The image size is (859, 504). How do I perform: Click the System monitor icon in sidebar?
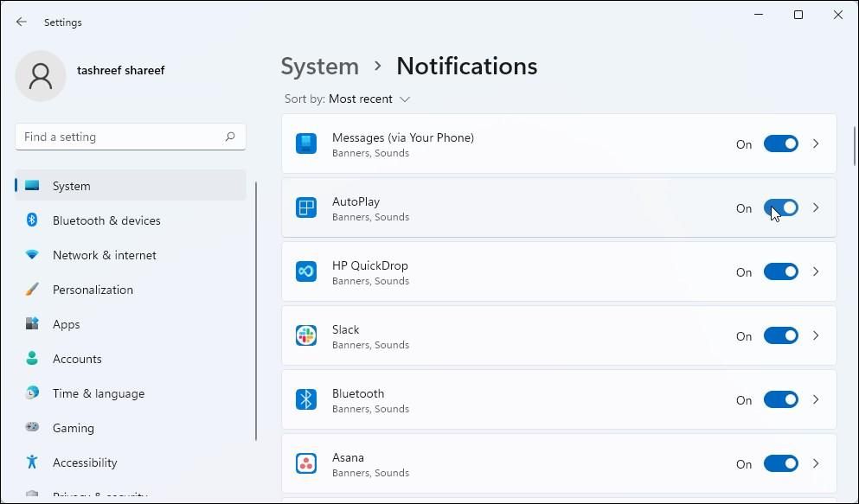pyautogui.click(x=32, y=186)
